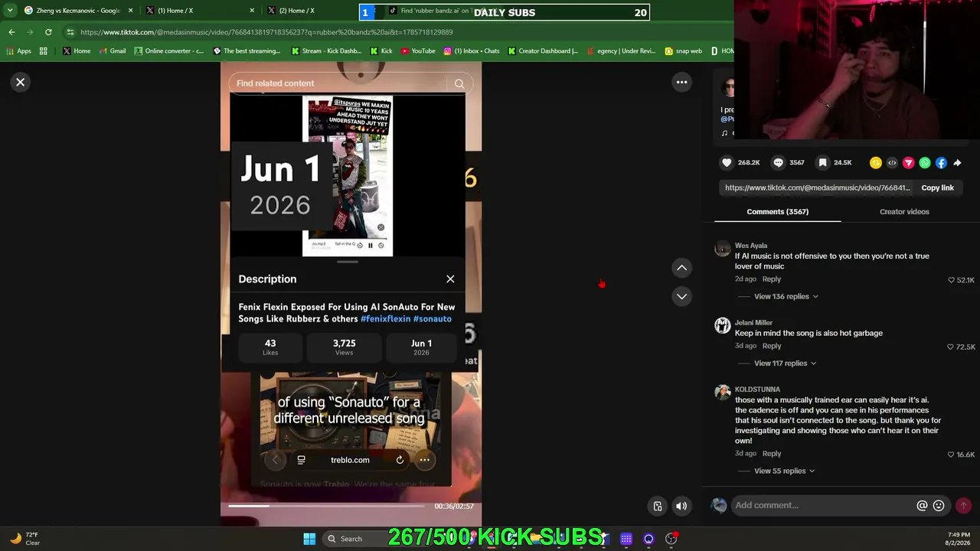Viewport: 980px width, 551px height.
Task: Click the related content search magnifier
Action: coord(459,83)
